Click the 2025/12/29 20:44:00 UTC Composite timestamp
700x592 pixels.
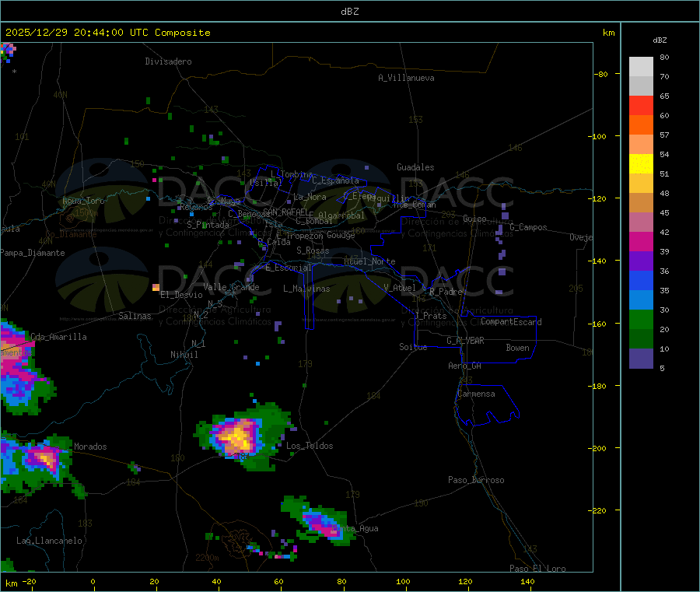click(107, 33)
